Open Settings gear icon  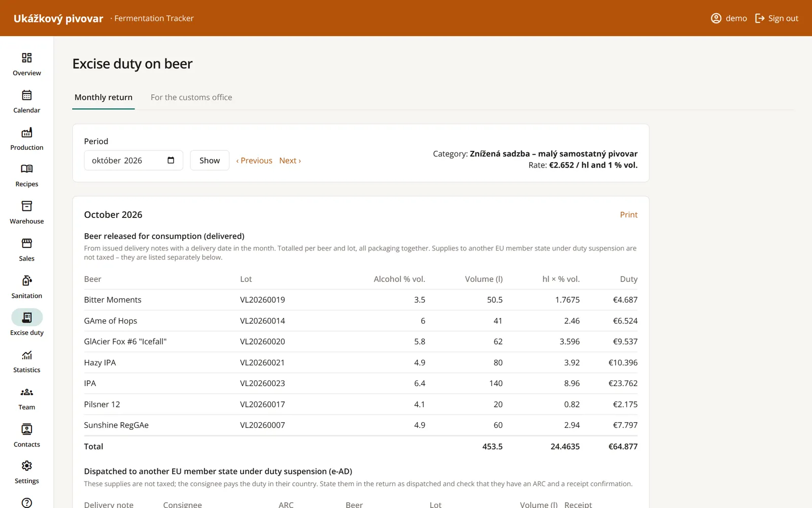click(27, 466)
